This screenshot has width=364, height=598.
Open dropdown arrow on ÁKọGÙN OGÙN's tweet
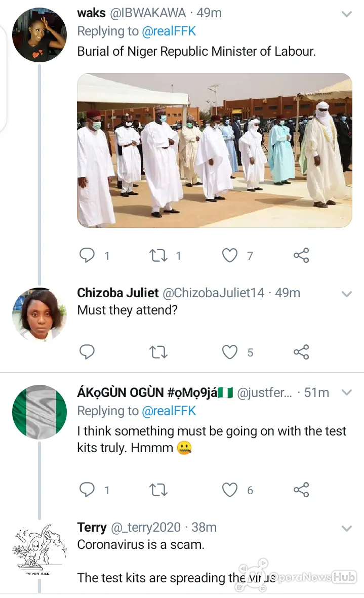coord(346,392)
